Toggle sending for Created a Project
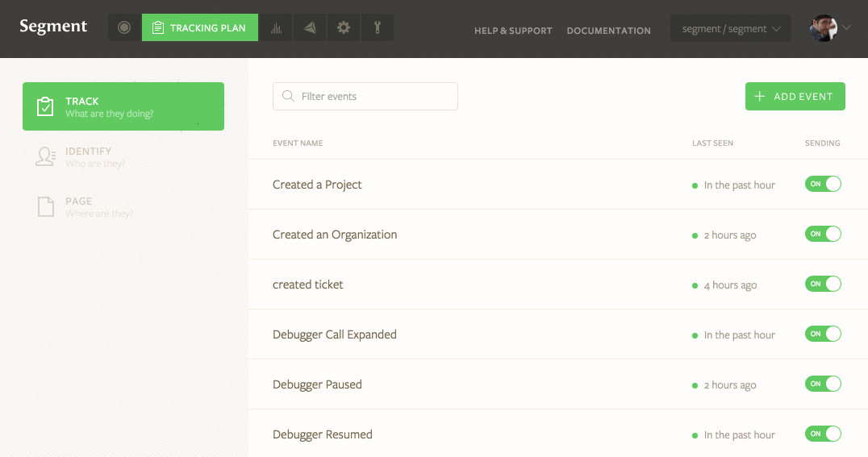The height and width of the screenshot is (457, 868). click(x=823, y=185)
